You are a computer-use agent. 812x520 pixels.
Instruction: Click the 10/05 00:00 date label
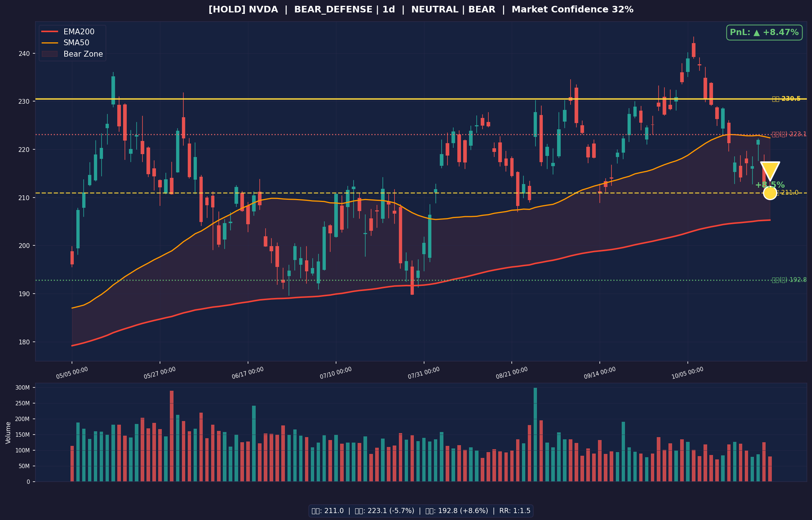coord(687,373)
